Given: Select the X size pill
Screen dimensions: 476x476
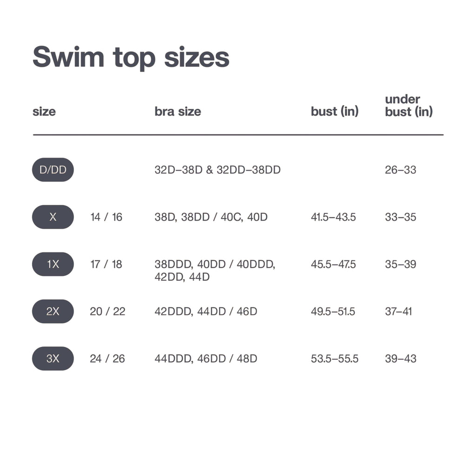Looking at the screenshot, I should tap(53, 217).
